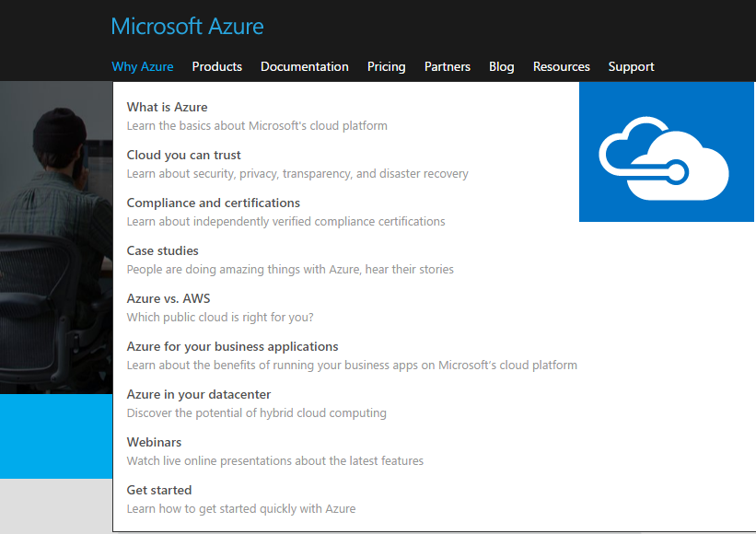The height and width of the screenshot is (534, 756).
Task: Open Case studies entry
Action: [x=162, y=250]
